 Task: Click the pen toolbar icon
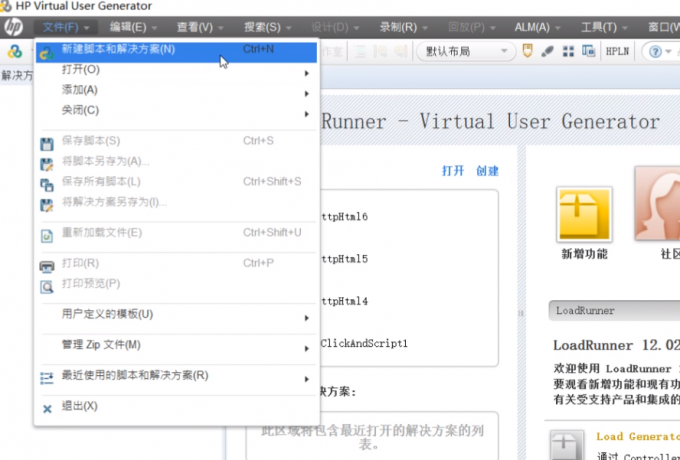coord(547,51)
